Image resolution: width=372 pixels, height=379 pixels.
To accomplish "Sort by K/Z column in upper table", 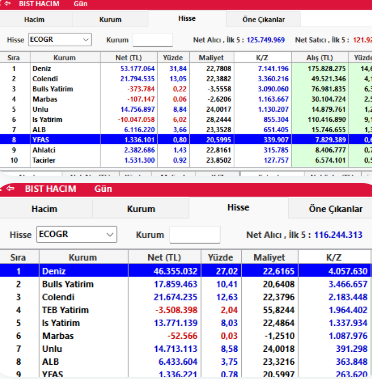I will point(262,58).
